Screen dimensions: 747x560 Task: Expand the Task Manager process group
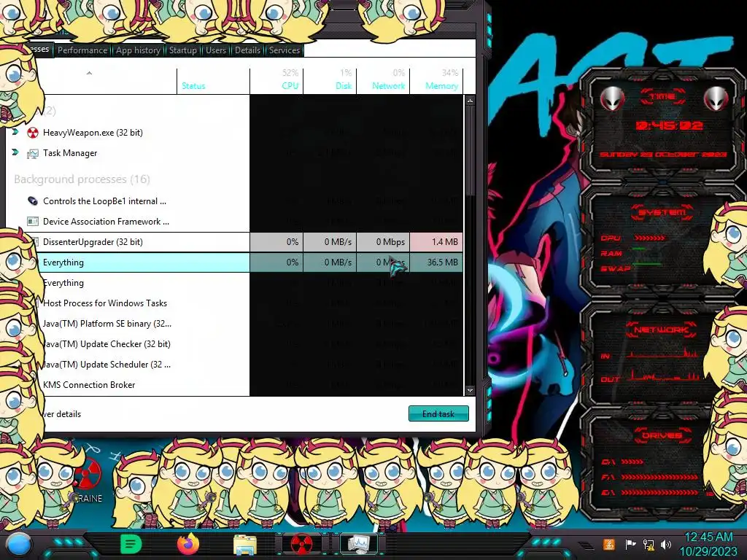tap(15, 152)
